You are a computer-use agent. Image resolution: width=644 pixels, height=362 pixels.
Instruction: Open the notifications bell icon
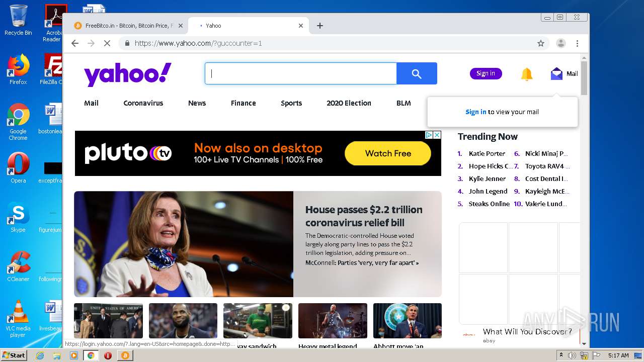[x=526, y=74]
